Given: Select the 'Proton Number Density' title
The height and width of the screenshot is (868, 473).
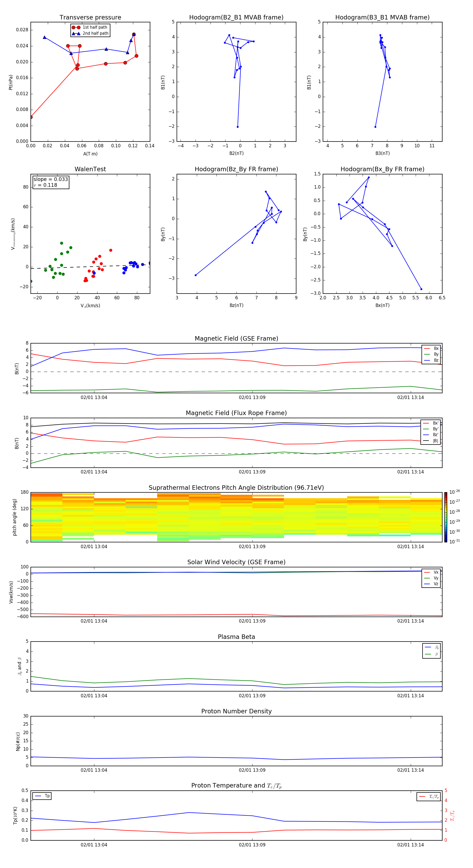Looking at the screenshot, I should point(236,711).
